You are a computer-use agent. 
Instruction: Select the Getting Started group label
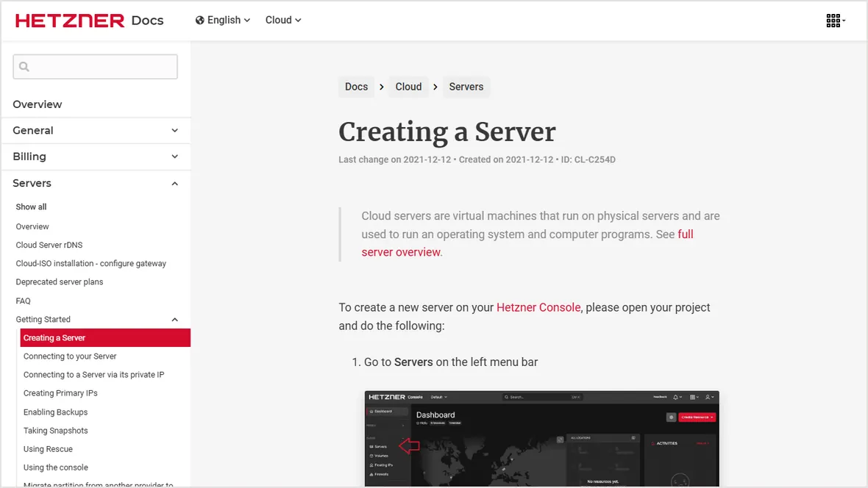coord(43,319)
